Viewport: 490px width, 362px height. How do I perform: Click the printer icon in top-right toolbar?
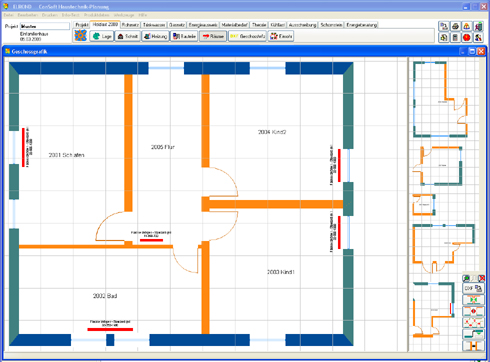point(455,26)
